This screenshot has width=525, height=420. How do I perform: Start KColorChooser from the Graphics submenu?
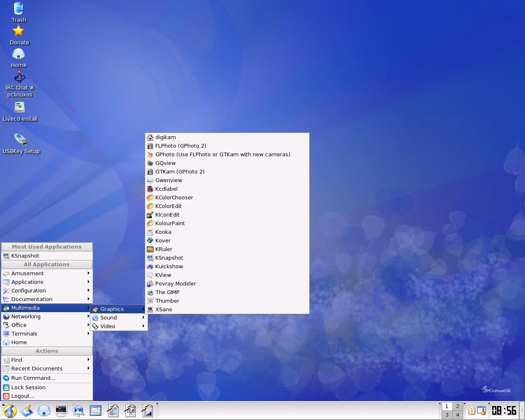(x=227, y=198)
